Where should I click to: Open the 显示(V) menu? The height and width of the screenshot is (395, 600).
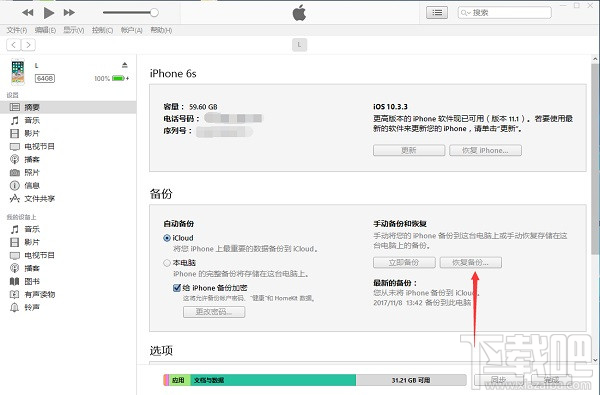pyautogui.click(x=73, y=30)
